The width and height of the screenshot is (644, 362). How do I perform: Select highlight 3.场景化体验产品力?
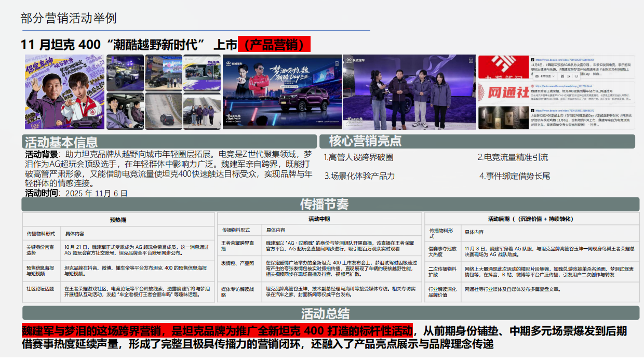[x=359, y=176]
